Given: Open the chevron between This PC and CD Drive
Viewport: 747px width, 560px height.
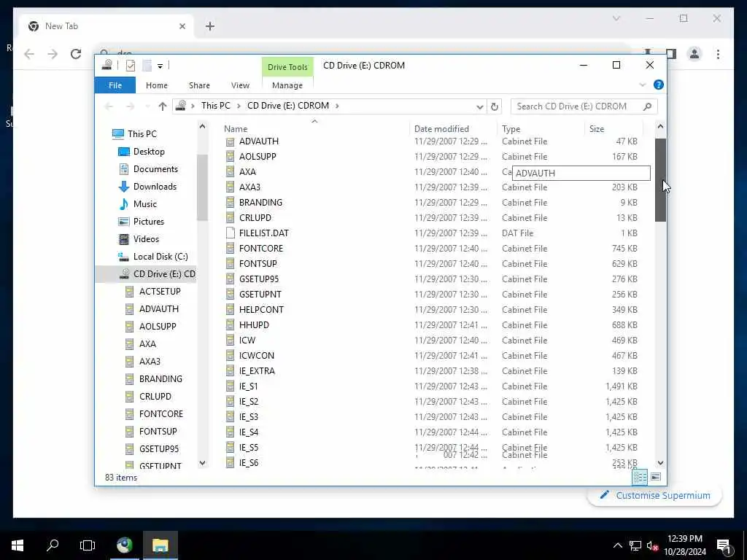Looking at the screenshot, I should [x=239, y=106].
